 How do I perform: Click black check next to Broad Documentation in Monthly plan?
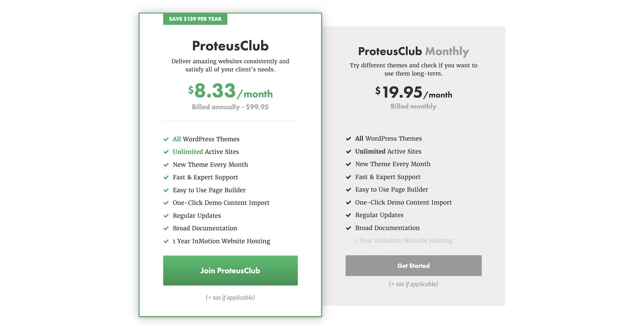(348, 228)
